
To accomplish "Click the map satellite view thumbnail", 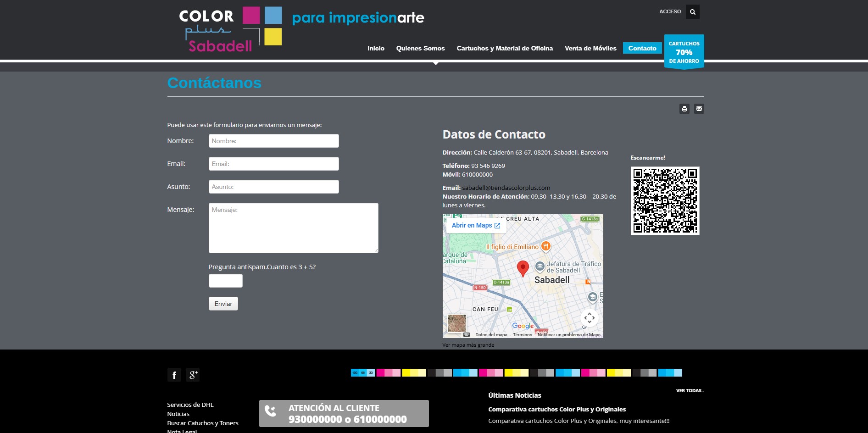I will pyautogui.click(x=456, y=323).
